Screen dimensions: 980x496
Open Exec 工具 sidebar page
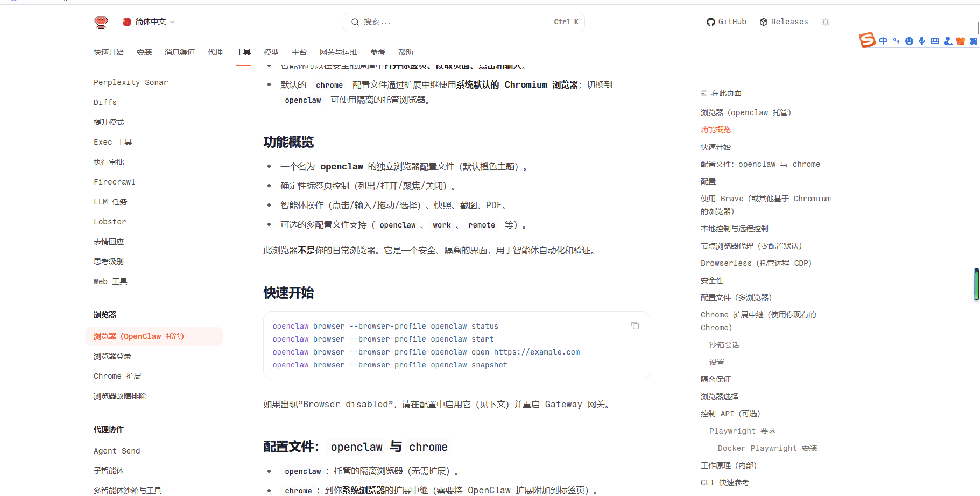(113, 142)
